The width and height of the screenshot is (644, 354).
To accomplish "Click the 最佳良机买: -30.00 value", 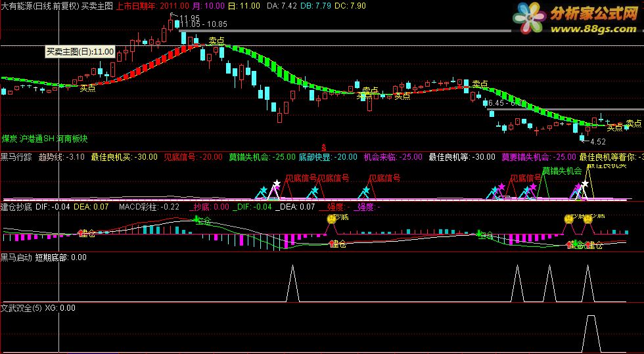I will (124, 156).
